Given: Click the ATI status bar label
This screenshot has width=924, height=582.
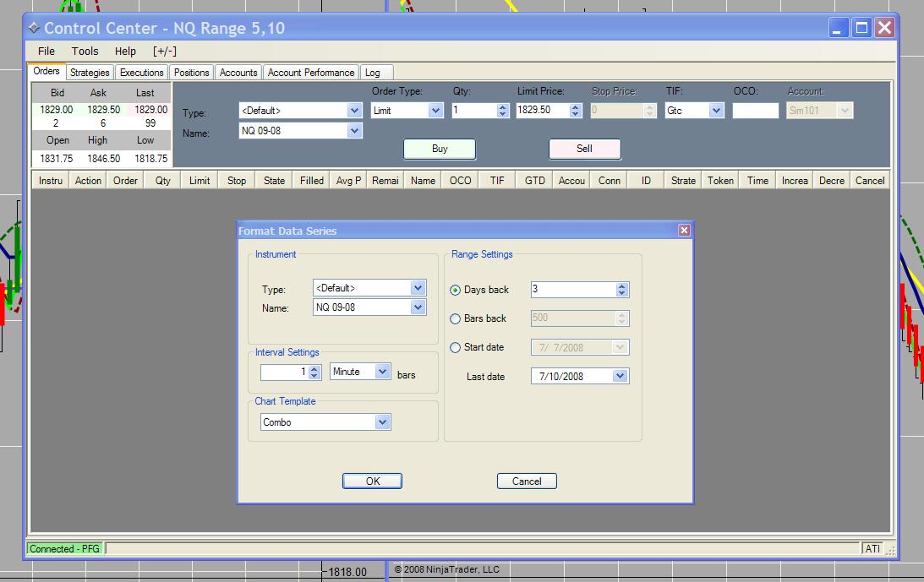Looking at the screenshot, I should 872,548.
